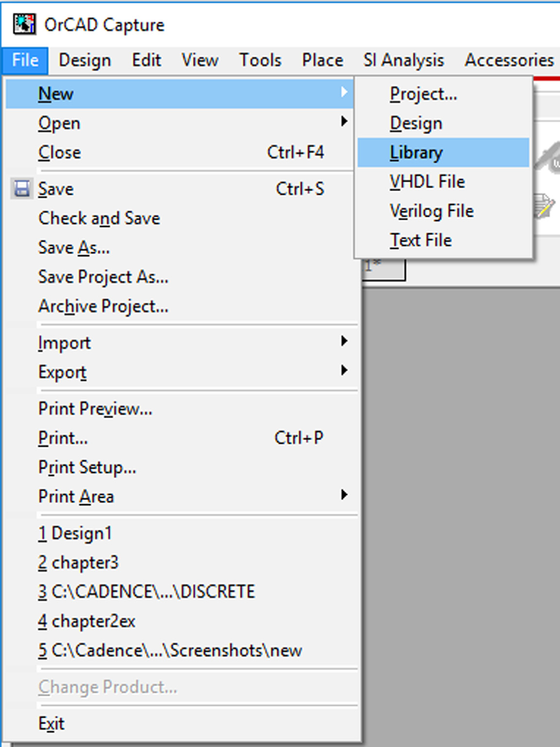Open recent file chapter3
The width and height of the screenshot is (560, 747).
[78, 563]
